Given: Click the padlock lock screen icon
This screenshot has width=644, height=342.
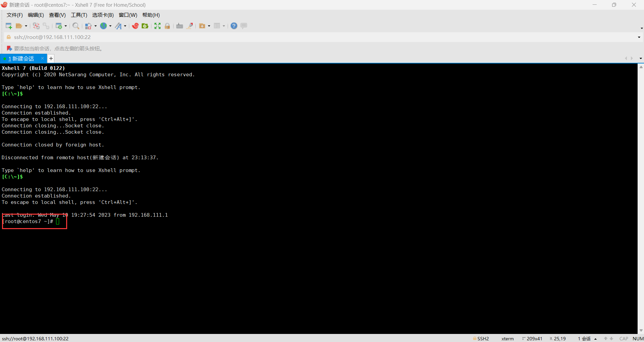Looking at the screenshot, I should pyautogui.click(x=167, y=26).
